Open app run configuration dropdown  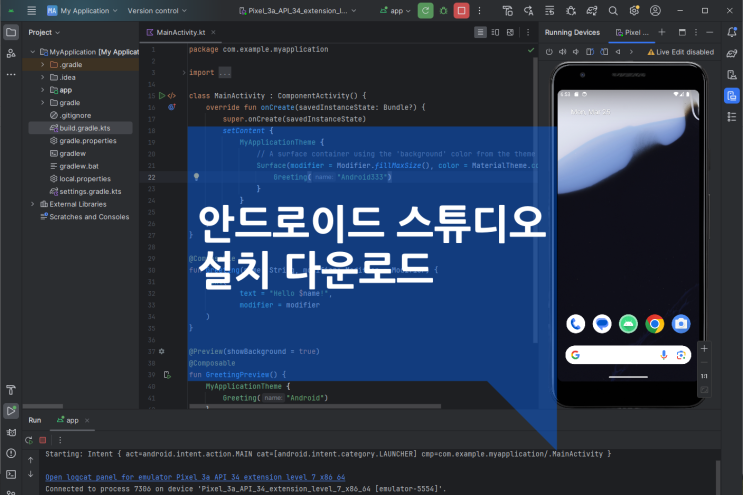(x=395, y=10)
